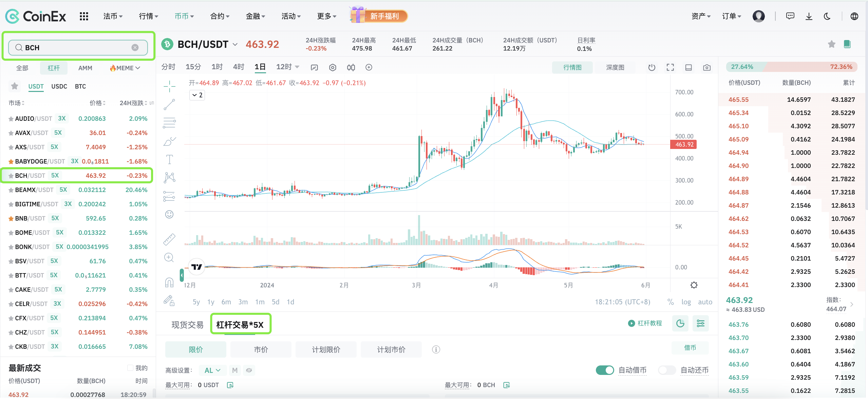Click the app download icon
This screenshot has height=399, width=868.
click(809, 16)
